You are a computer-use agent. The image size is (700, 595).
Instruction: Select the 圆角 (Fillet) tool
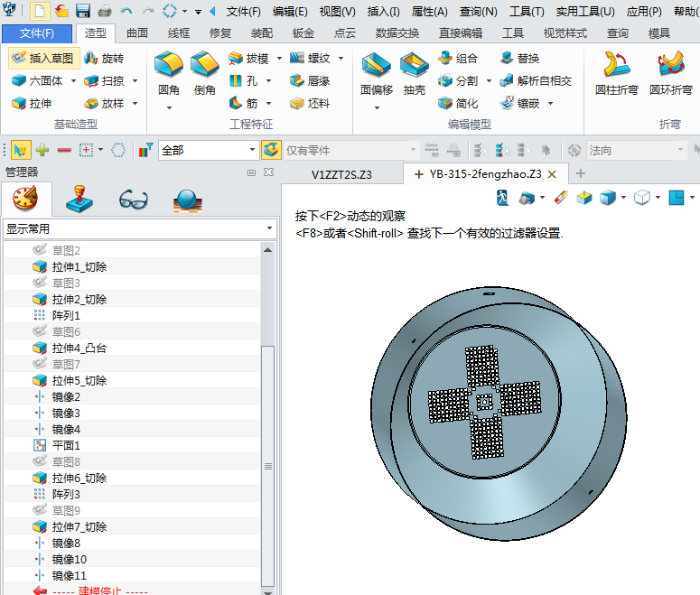[168, 72]
